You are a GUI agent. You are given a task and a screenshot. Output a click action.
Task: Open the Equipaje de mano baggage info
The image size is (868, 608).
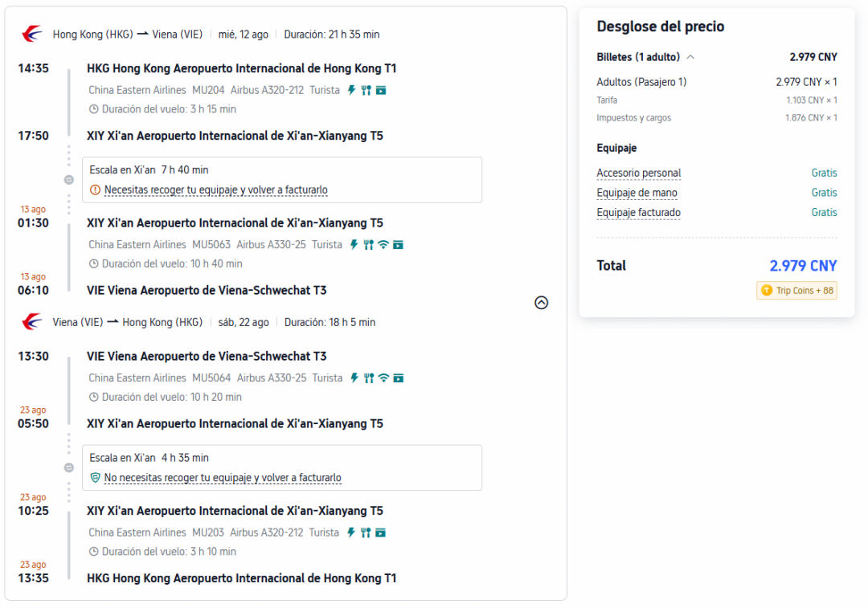coord(637,193)
